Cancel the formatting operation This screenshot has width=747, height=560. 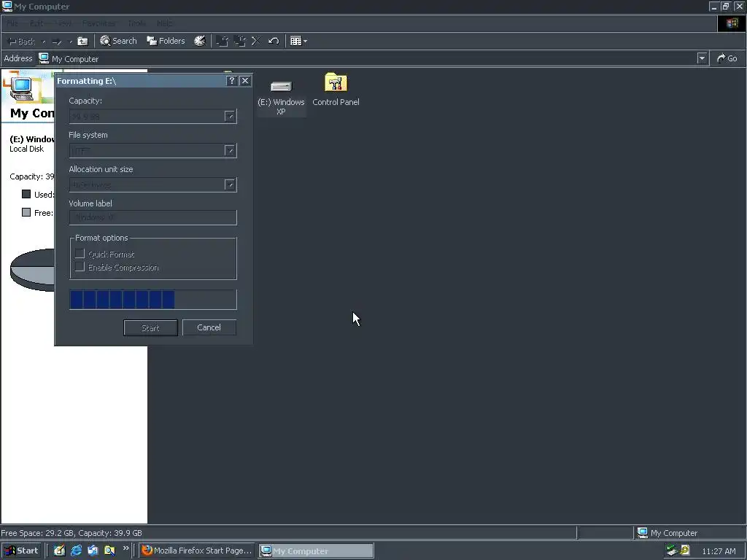209,327
